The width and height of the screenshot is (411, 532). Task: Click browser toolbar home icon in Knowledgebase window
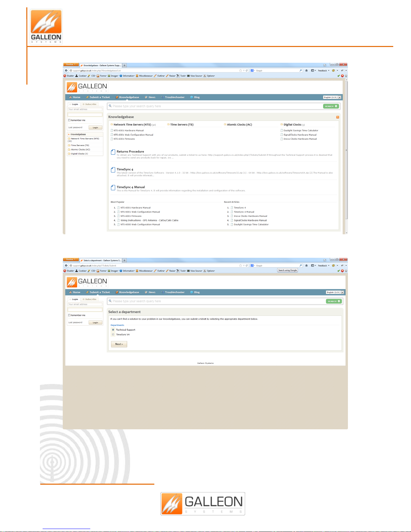tap(306, 70)
